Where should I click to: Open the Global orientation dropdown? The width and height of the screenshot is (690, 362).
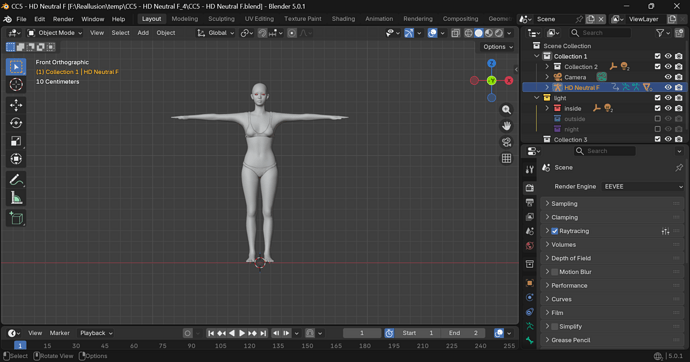(x=215, y=33)
